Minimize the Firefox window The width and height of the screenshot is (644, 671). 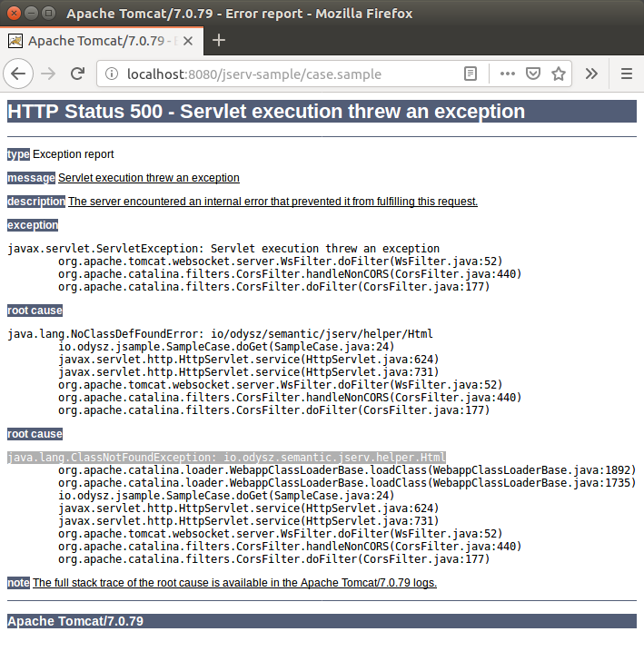click(31, 14)
